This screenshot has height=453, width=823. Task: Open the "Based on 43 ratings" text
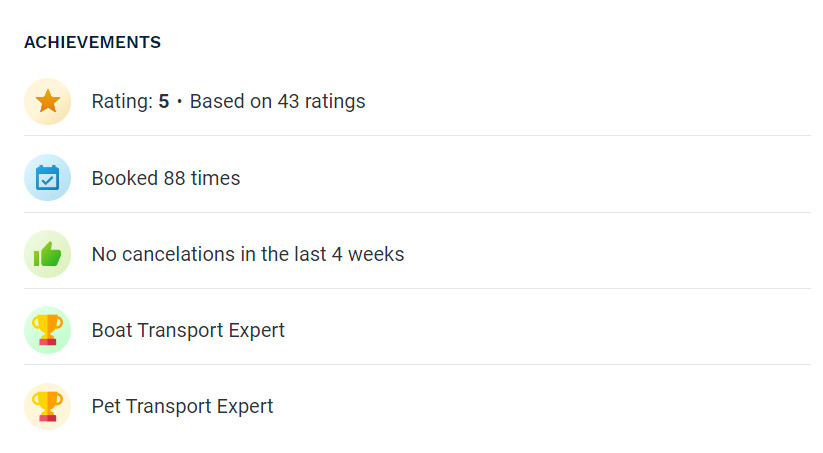(x=277, y=101)
